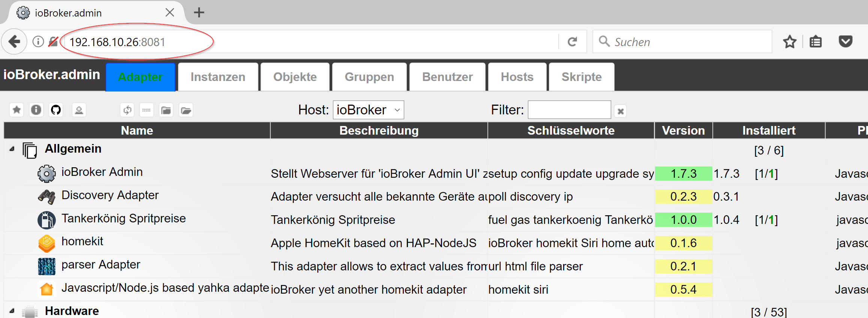Image resolution: width=868 pixels, height=318 pixels.
Task: Click the star icon in adapter toolbar
Action: [x=16, y=110]
